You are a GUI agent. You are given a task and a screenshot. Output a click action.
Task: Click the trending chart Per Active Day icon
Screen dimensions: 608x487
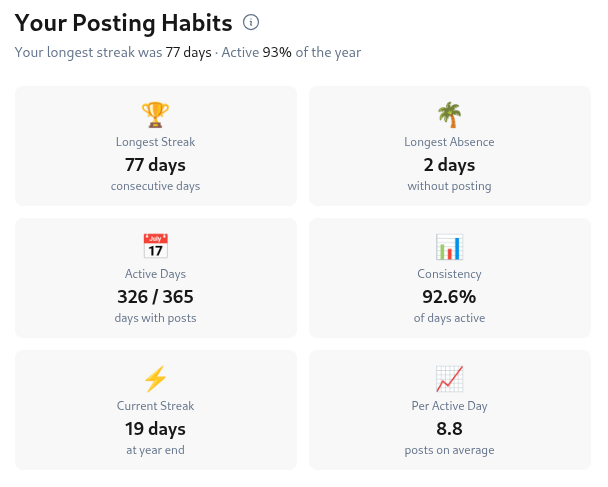[x=449, y=379]
